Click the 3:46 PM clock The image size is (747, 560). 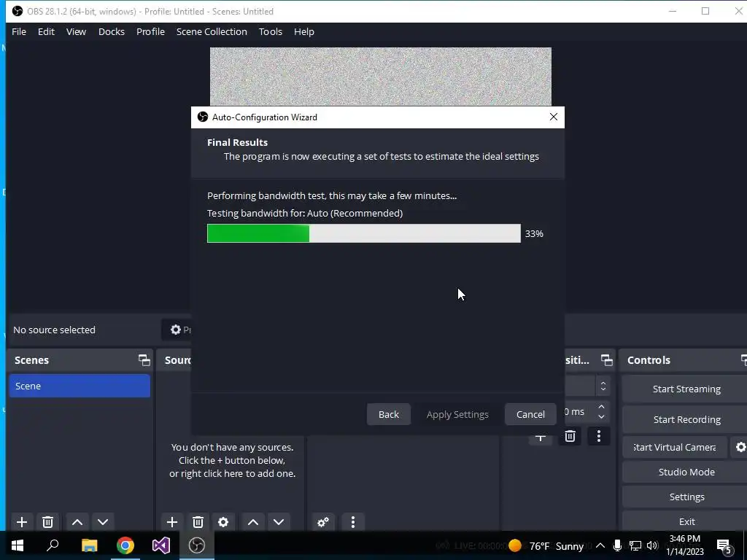coord(684,539)
